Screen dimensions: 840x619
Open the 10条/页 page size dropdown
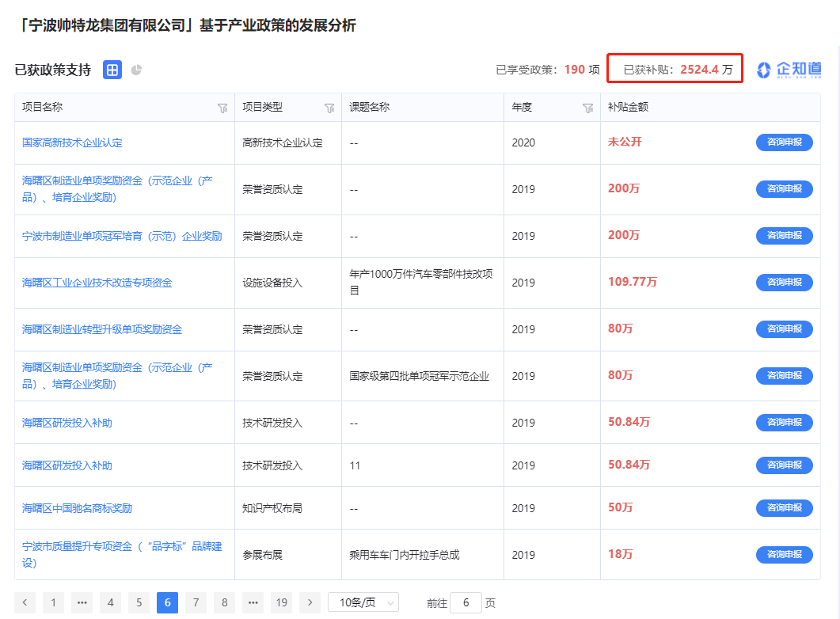tap(363, 602)
